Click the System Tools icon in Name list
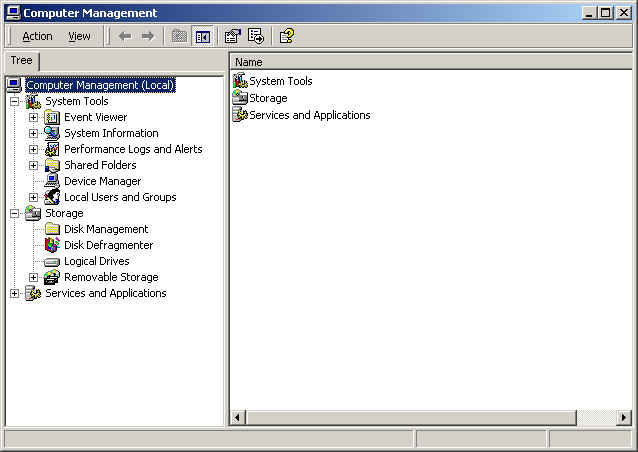The image size is (638, 452). [x=240, y=81]
